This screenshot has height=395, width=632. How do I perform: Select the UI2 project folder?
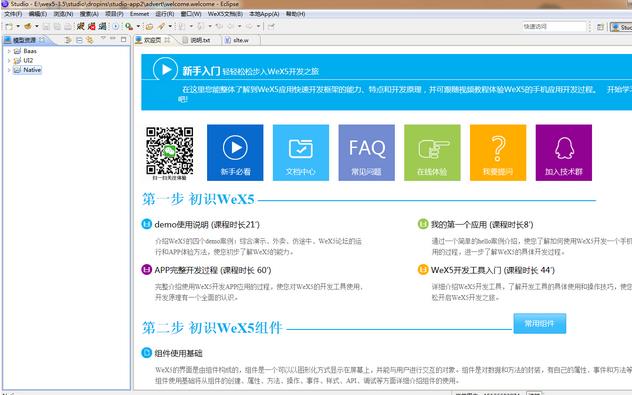(23, 60)
